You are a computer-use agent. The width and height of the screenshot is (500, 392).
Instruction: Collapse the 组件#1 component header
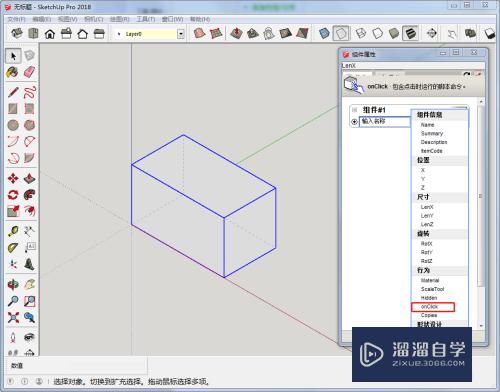click(x=354, y=110)
